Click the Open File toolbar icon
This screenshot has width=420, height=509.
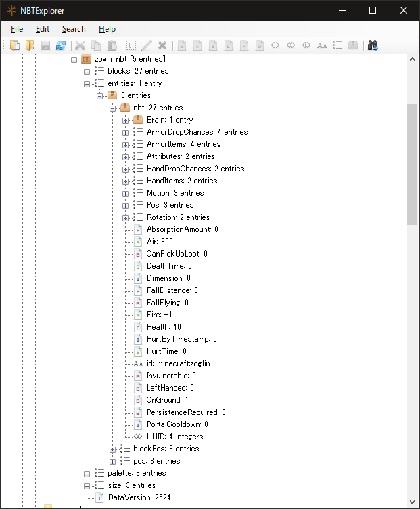click(x=15, y=45)
